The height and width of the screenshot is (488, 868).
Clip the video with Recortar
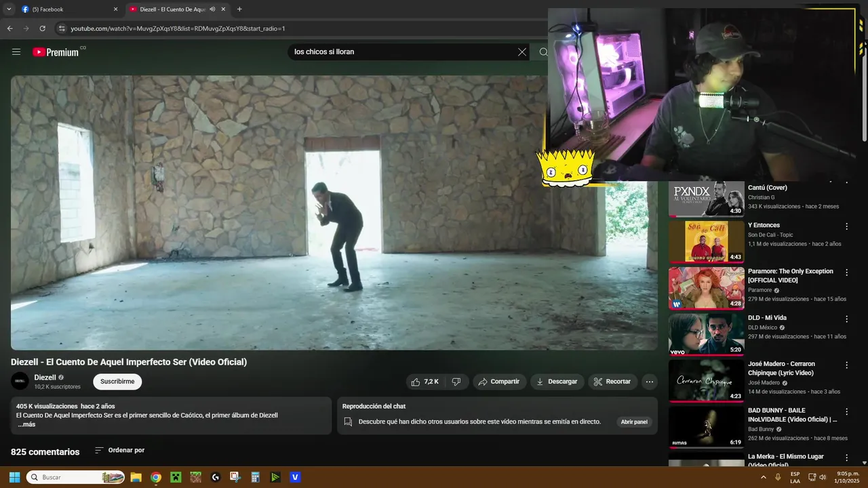(x=612, y=382)
